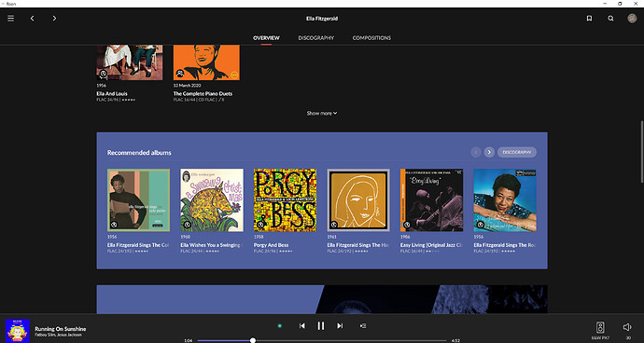Screen dimensions: 644x343
Task: Open the volume speaker control
Action: 627,327
